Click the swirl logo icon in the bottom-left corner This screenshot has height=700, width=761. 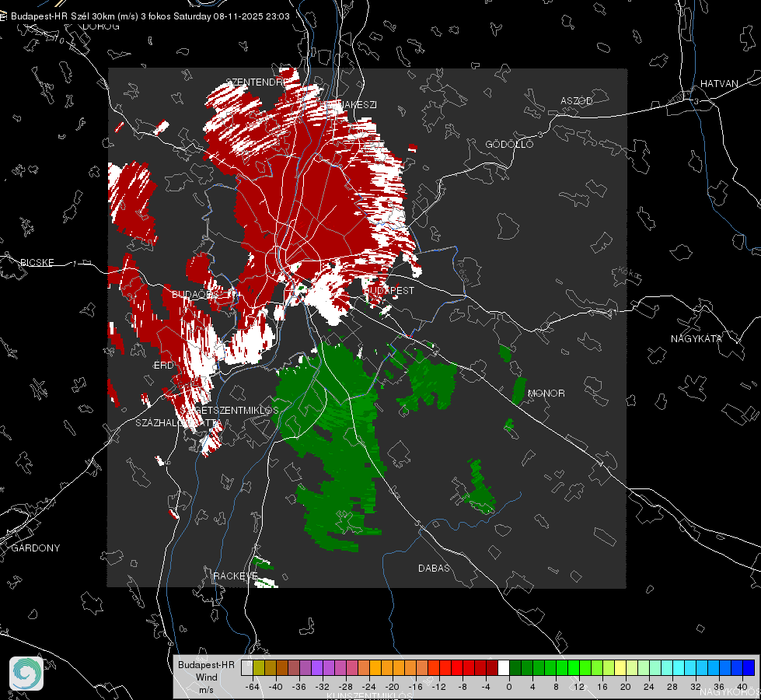pos(26,674)
